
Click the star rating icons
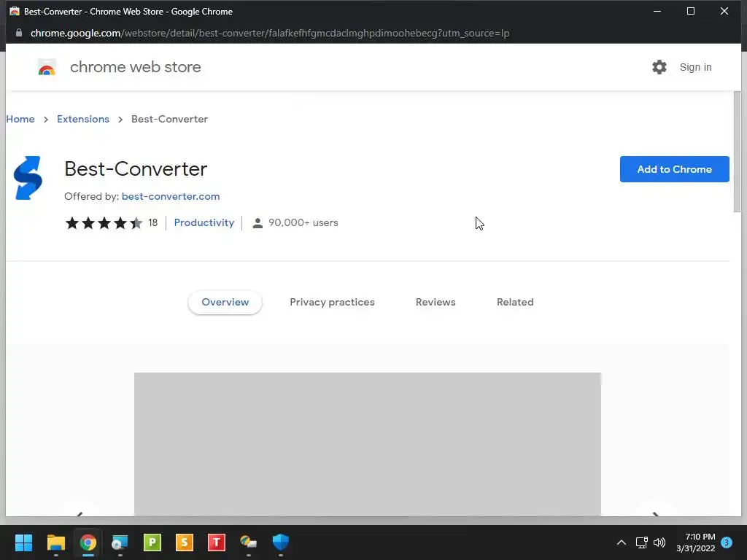click(x=104, y=223)
